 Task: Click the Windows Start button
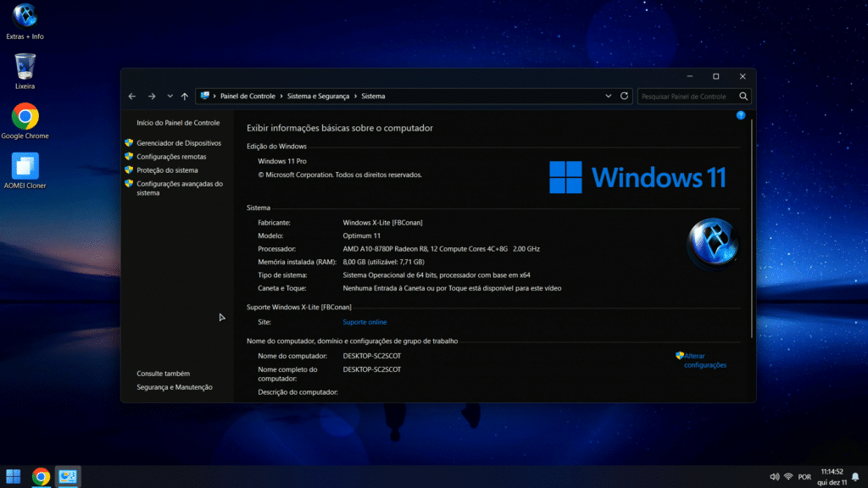pos(14,476)
